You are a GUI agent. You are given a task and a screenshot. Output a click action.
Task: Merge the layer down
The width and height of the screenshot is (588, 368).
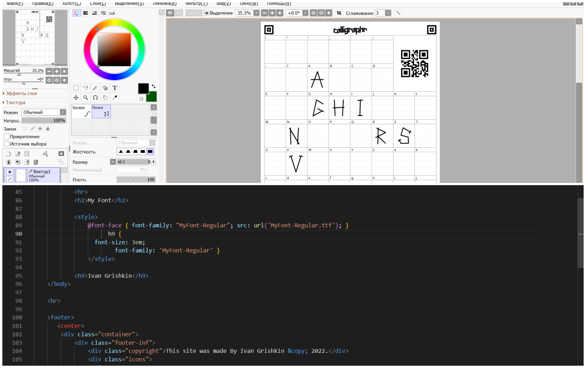(x=8, y=162)
